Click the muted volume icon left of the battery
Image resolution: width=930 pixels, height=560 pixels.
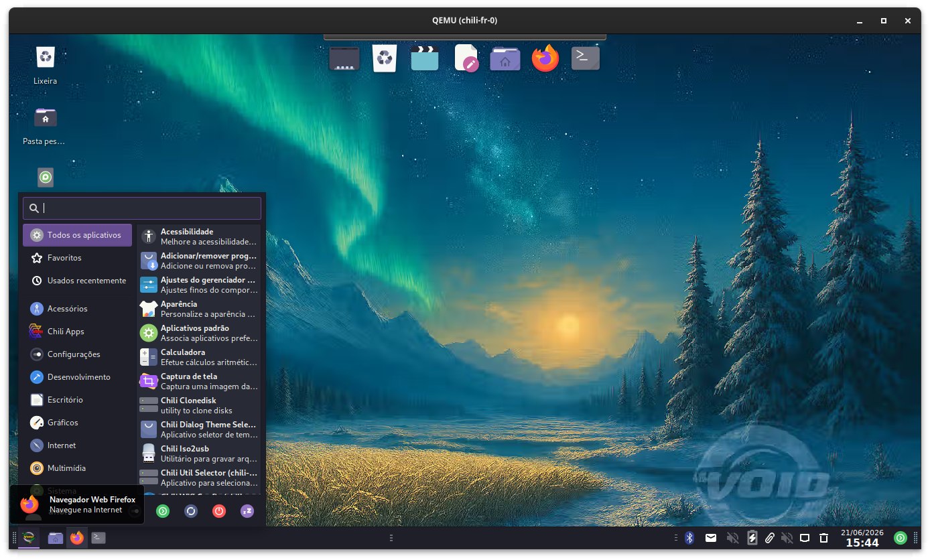pyautogui.click(x=732, y=538)
